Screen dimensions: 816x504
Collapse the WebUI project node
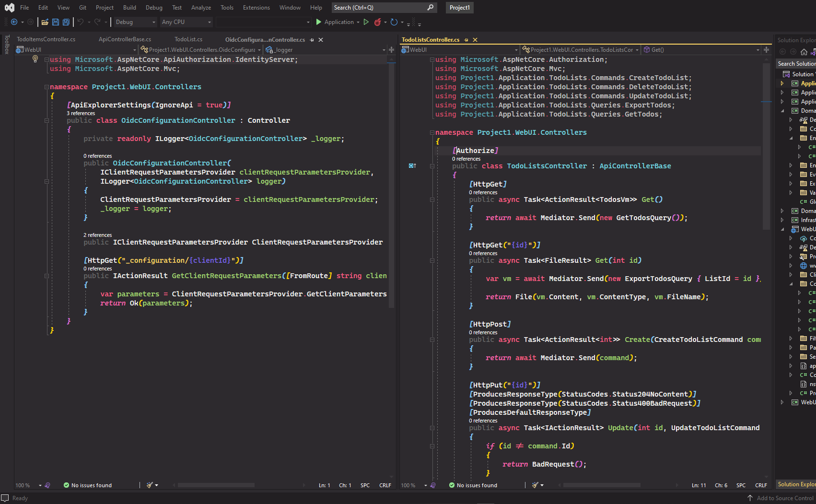pos(782,229)
